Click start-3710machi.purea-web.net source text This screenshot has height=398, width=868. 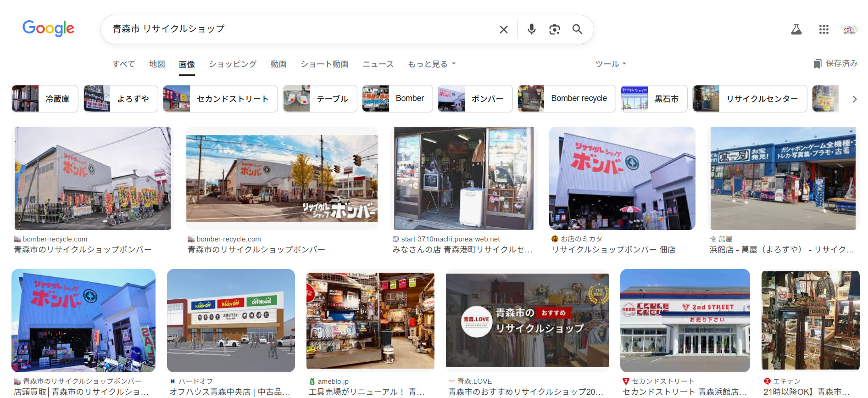[451, 239]
